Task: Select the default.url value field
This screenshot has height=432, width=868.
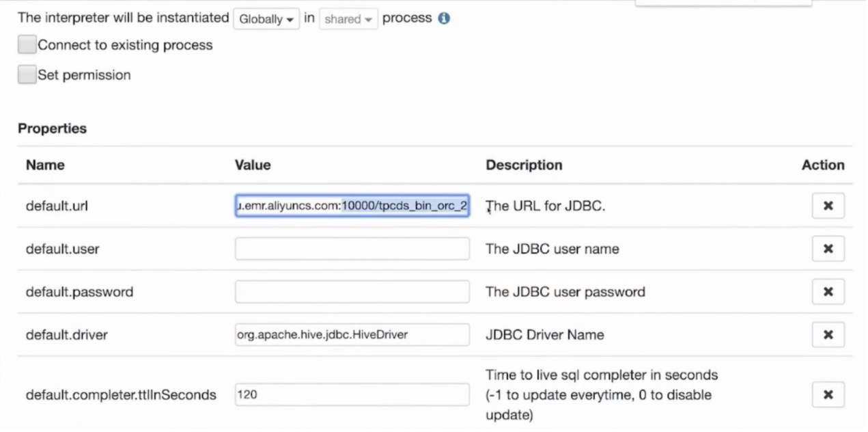Action: pos(351,206)
